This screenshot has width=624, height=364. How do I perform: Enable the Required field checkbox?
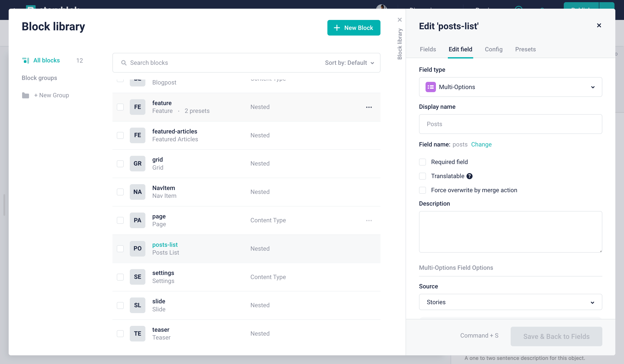[422, 162]
